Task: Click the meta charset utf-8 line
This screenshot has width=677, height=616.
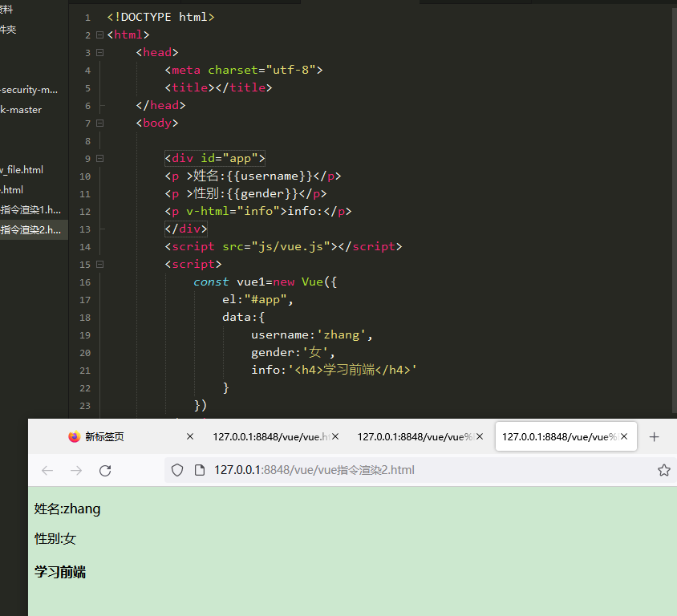Action: click(244, 70)
